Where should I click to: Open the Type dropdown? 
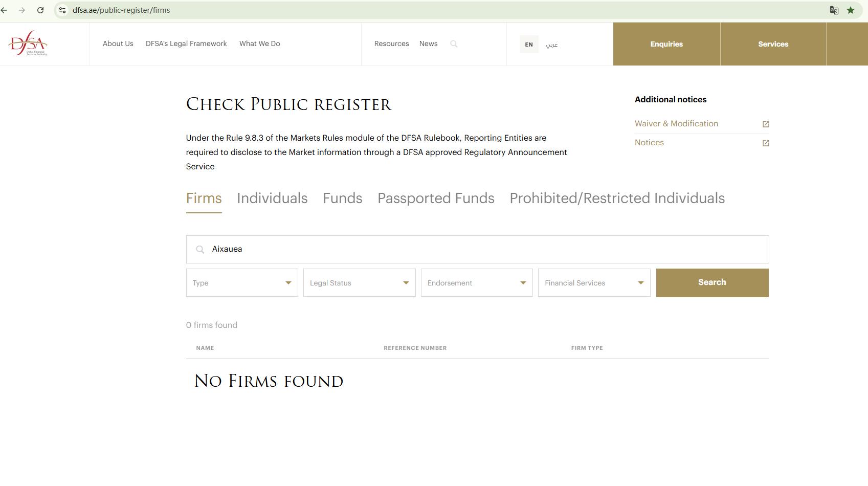click(x=242, y=283)
